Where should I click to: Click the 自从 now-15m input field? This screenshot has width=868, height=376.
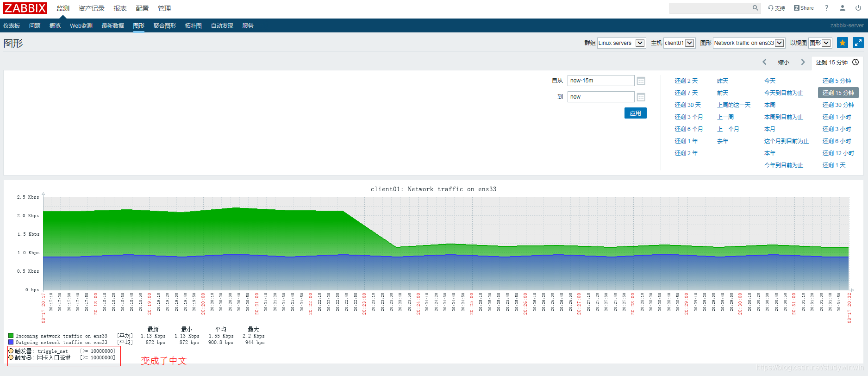click(601, 81)
